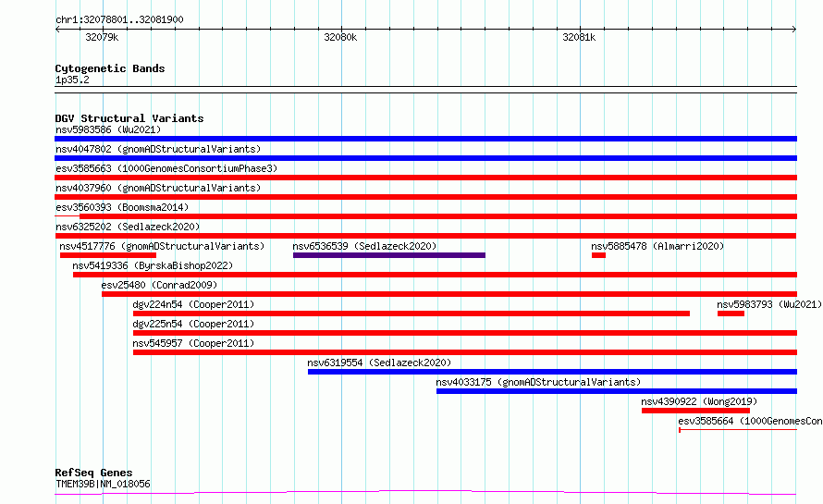Open nsv5983793 (Wu2021) label
The height and width of the screenshot is (504, 823).
769,304
